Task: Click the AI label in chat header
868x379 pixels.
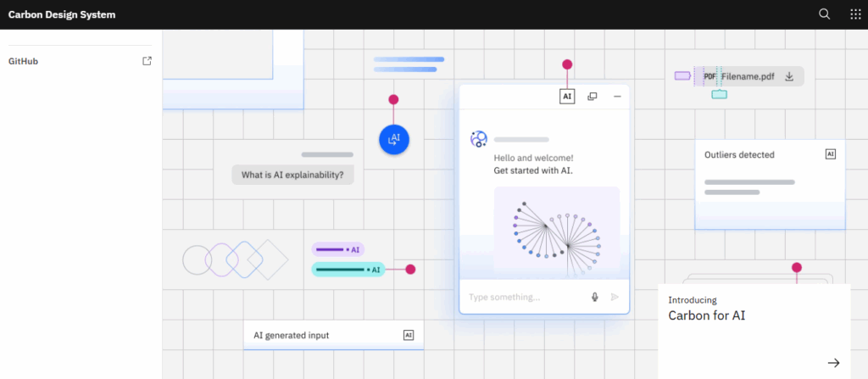Action: coord(567,97)
